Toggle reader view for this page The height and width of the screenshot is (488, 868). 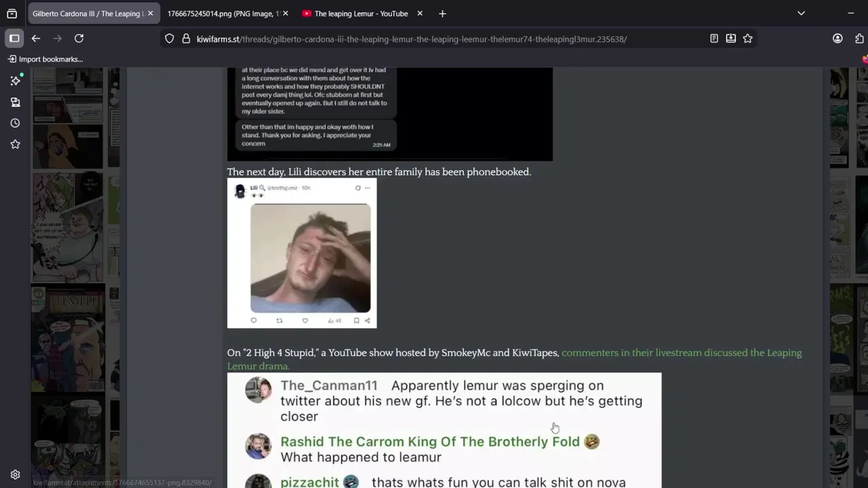pos(714,39)
